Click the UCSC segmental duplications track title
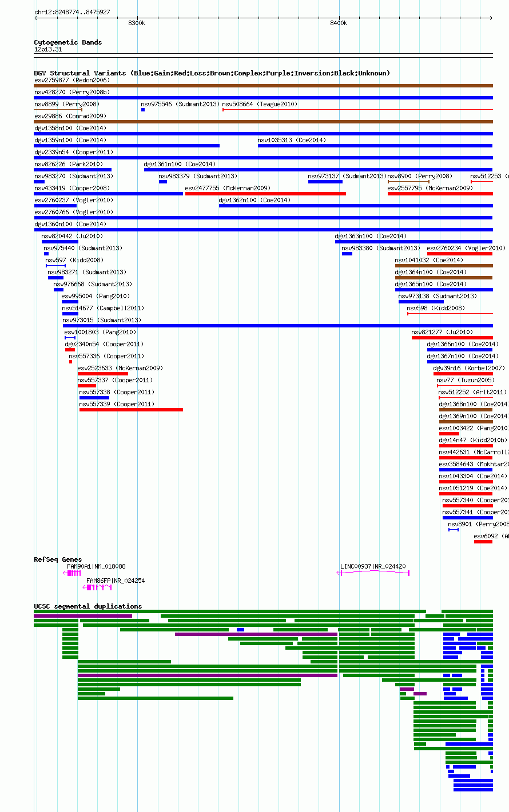 [88, 606]
